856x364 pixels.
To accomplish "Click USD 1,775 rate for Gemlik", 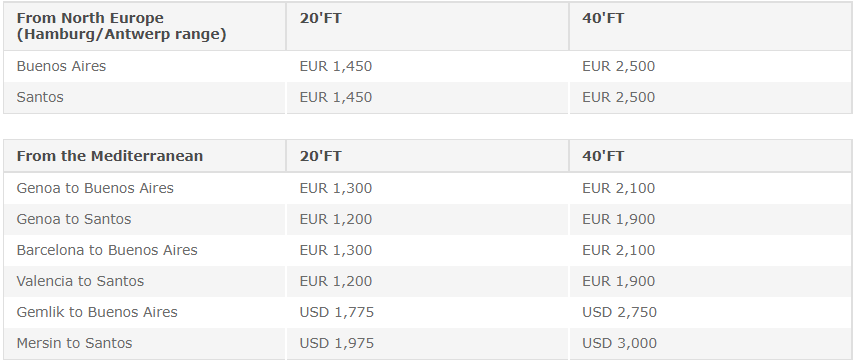I will (336, 312).
